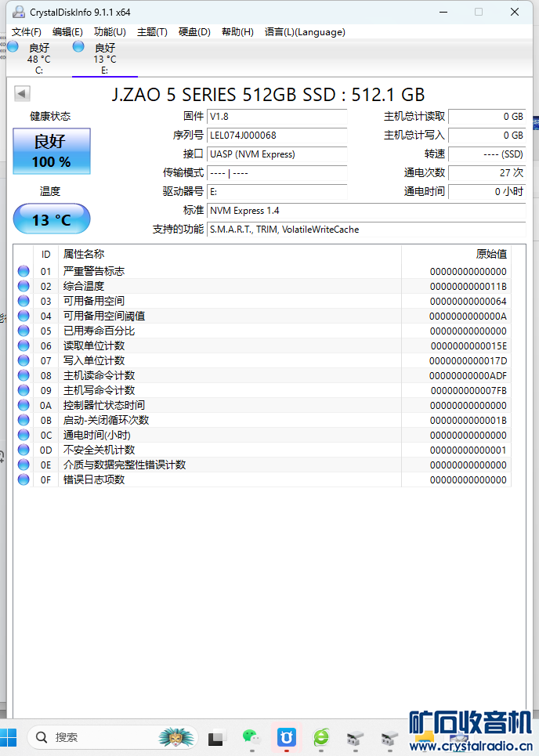Viewport: 539px width, 756px height.
Task: Open WeChat from the taskbar
Action: [251, 736]
